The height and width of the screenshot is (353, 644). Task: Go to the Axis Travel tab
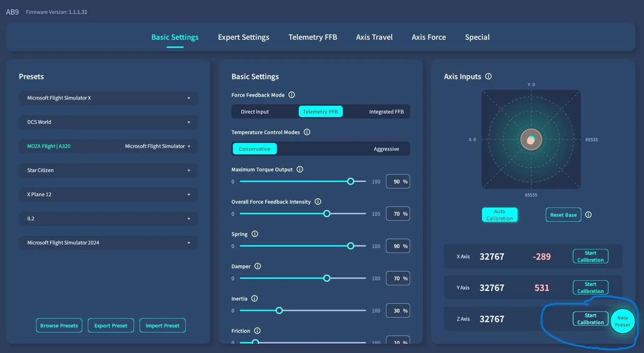(x=374, y=37)
